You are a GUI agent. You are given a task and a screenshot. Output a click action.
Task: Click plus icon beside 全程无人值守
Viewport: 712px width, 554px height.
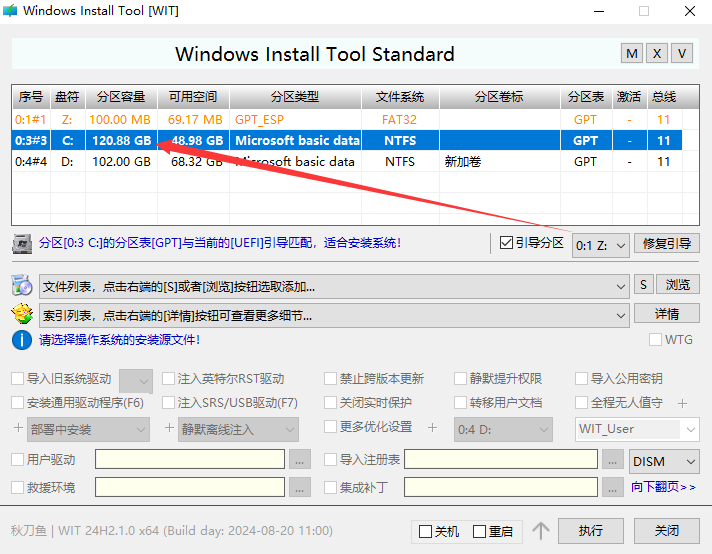pos(682,403)
